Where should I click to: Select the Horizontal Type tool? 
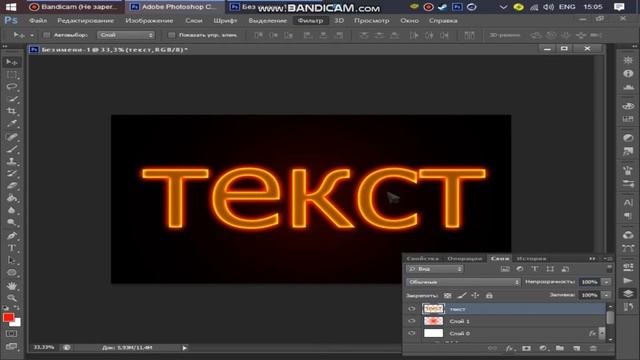coord(11,248)
